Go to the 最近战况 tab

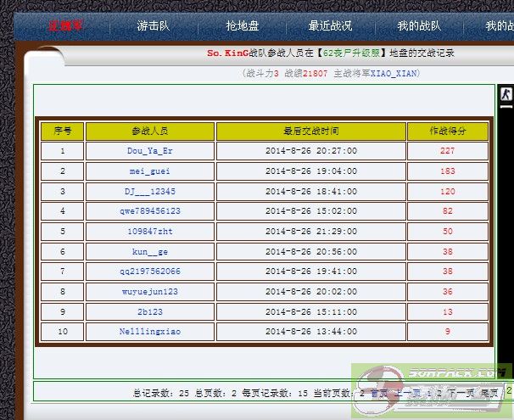tap(330, 25)
